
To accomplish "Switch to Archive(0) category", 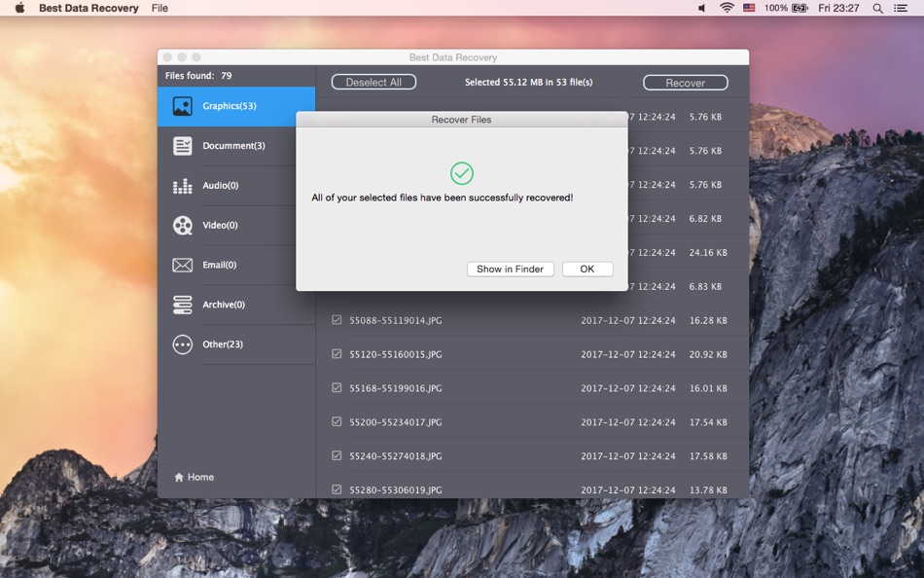I will [236, 305].
